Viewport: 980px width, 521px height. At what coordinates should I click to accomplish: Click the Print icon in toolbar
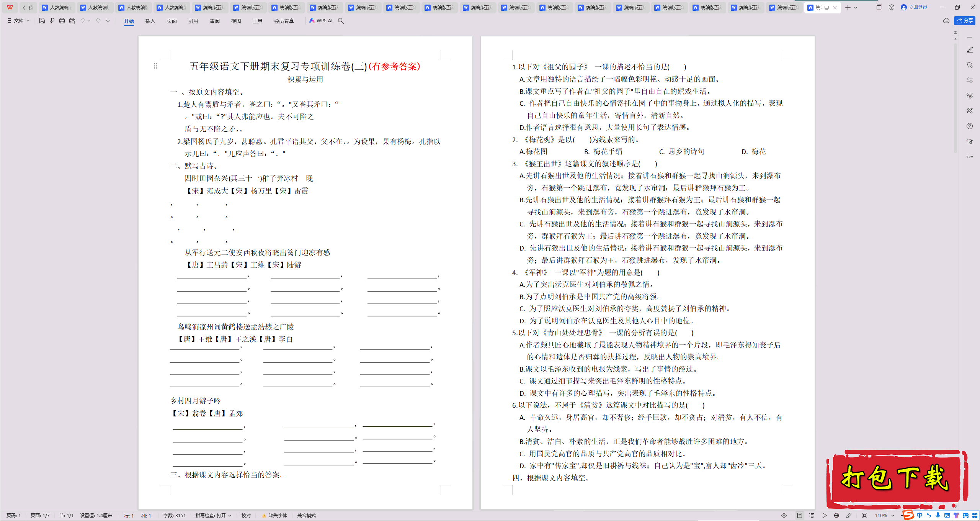tap(62, 21)
